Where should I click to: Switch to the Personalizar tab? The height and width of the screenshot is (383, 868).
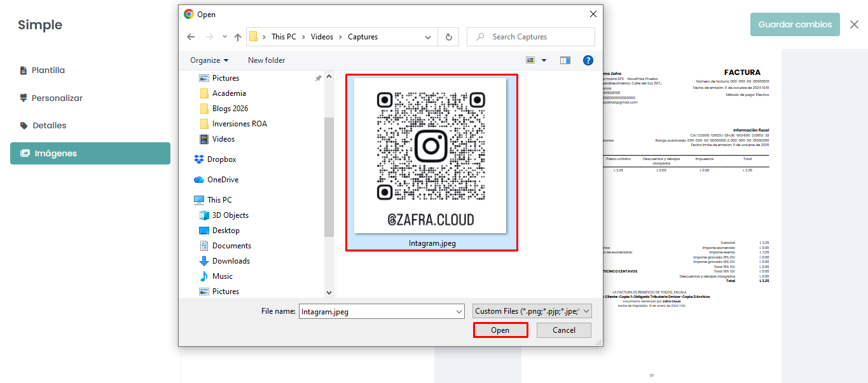[57, 98]
